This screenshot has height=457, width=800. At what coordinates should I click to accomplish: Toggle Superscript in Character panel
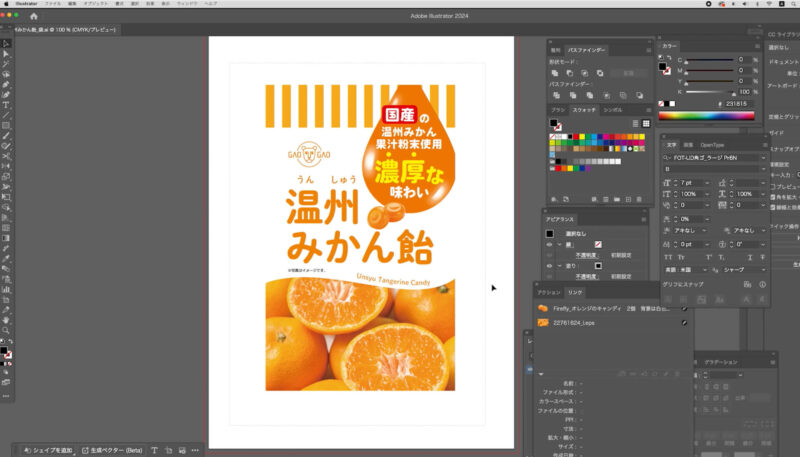(x=709, y=258)
